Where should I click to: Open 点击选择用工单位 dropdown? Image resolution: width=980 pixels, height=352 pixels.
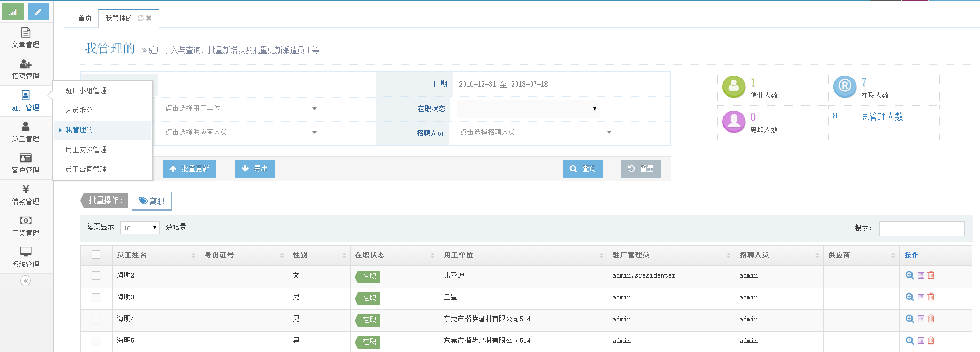point(241,108)
